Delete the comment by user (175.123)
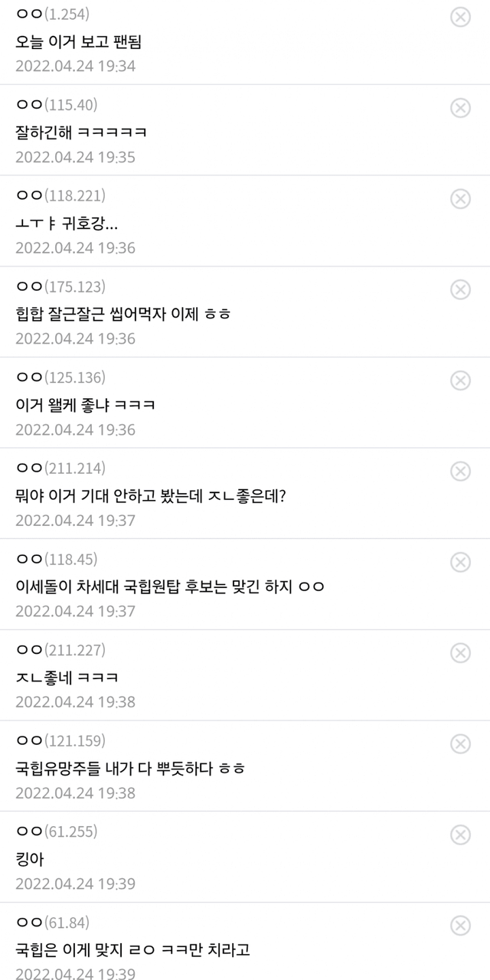The image size is (490, 980). point(460,289)
